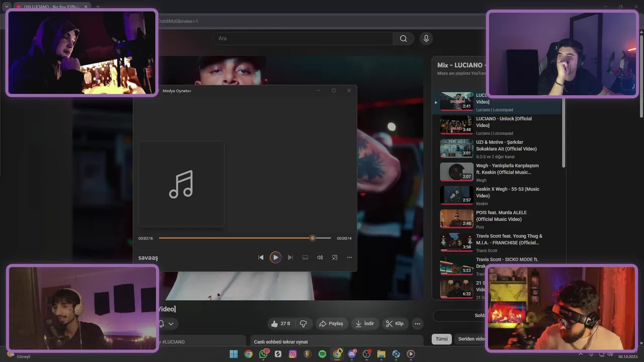Open the volume control in media player
644x362 pixels.
(x=319, y=257)
